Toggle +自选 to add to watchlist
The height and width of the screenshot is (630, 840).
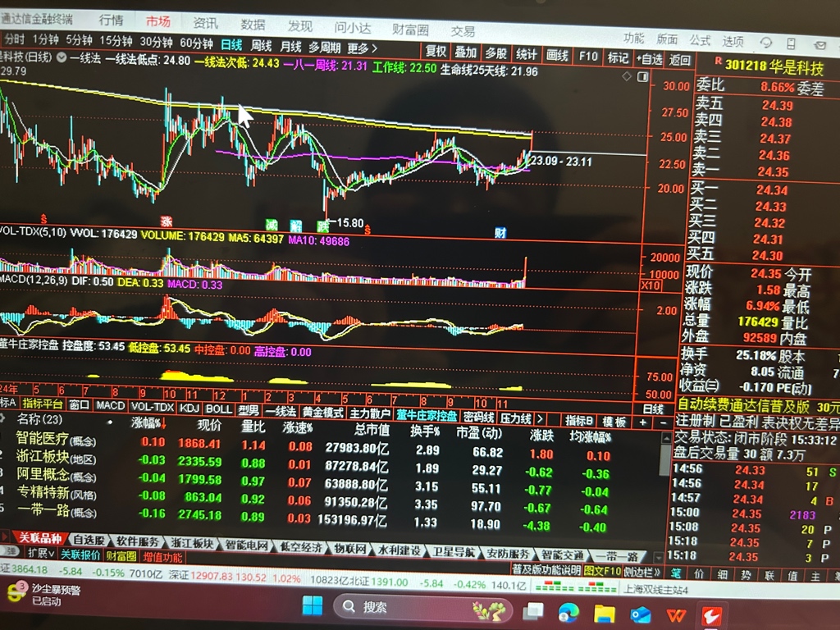[x=650, y=59]
